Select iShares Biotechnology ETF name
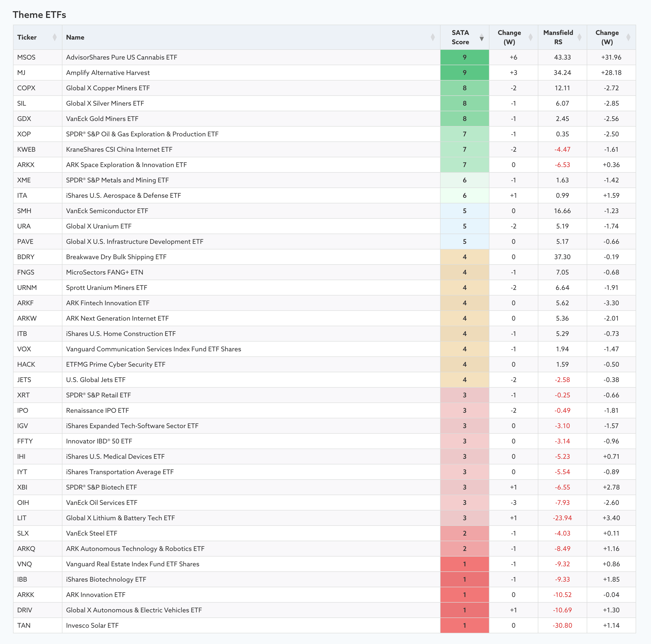The image size is (651, 644). coord(106,579)
